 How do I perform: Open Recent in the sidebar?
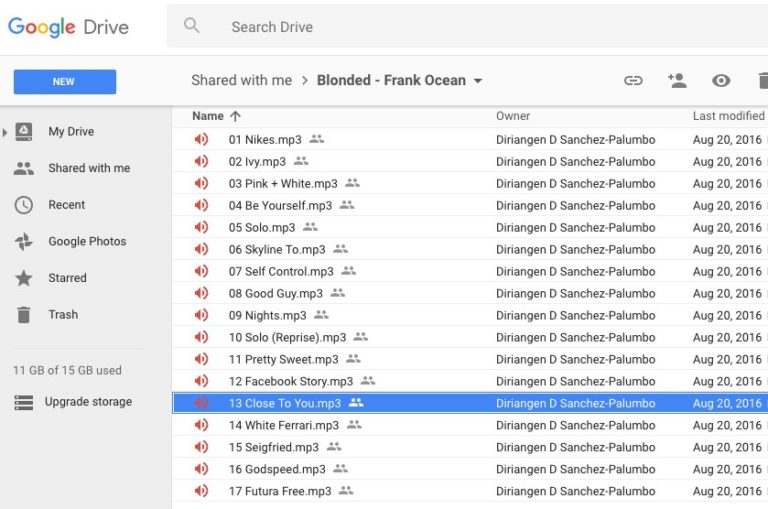[67, 205]
